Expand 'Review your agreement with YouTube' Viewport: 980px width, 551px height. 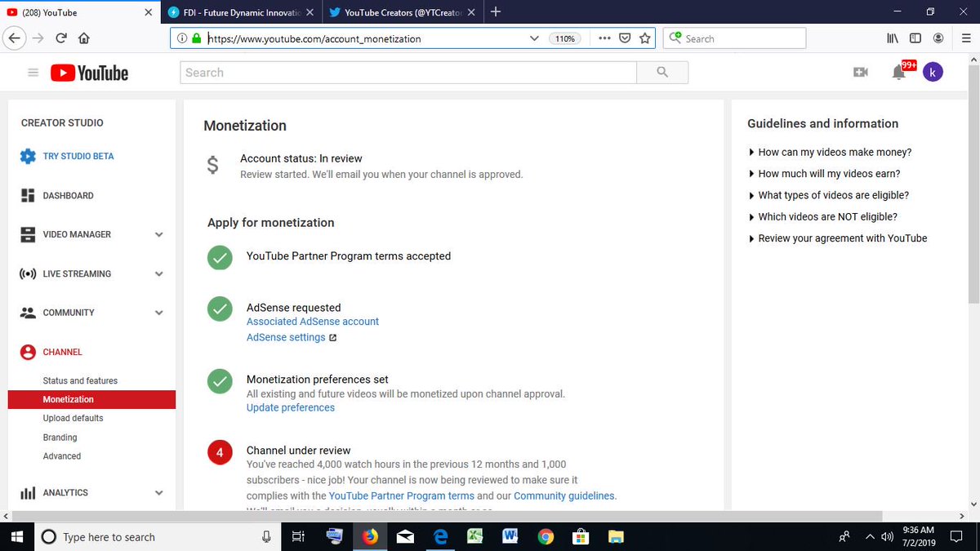pos(838,238)
